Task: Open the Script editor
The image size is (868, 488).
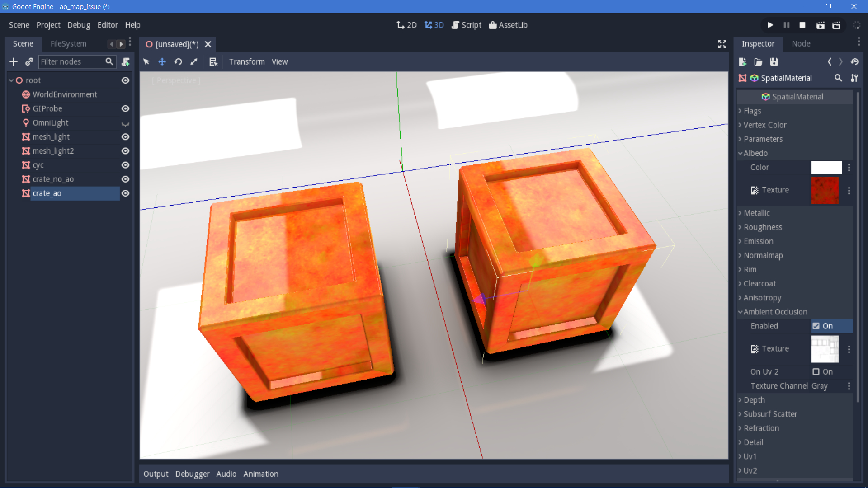Action: 466,25
